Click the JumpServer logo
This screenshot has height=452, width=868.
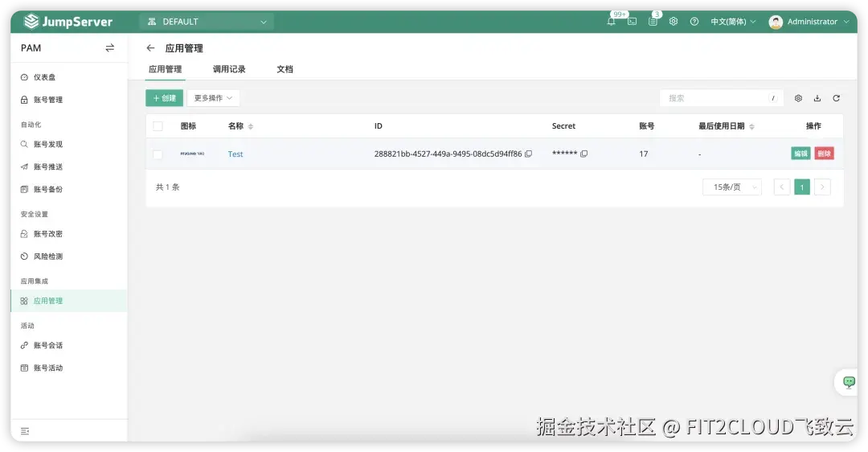tap(68, 22)
